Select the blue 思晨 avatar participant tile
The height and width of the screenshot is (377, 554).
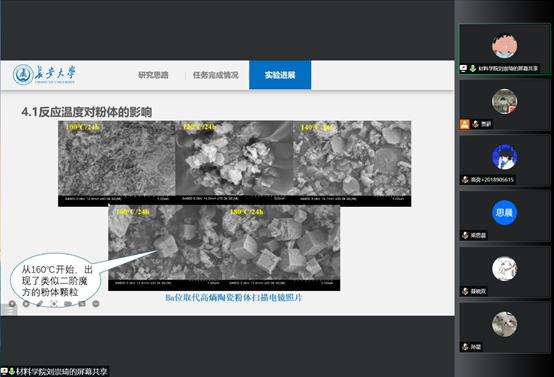coord(505,216)
